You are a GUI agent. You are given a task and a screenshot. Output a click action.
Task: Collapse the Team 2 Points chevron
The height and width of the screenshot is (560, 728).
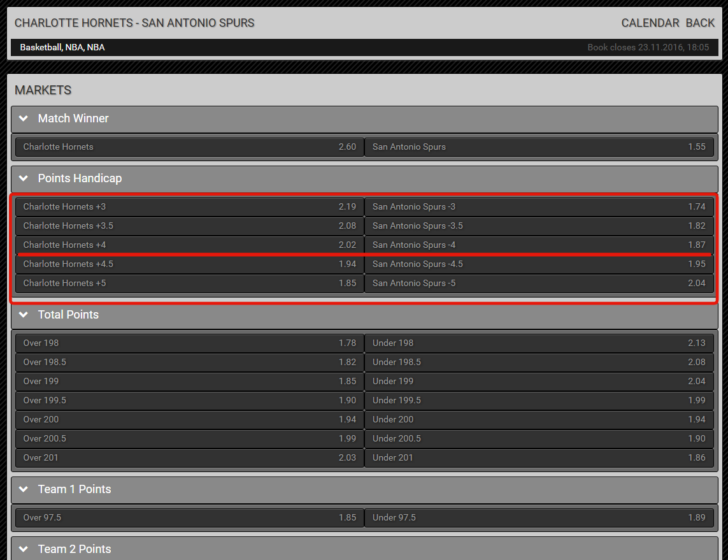[x=23, y=549]
